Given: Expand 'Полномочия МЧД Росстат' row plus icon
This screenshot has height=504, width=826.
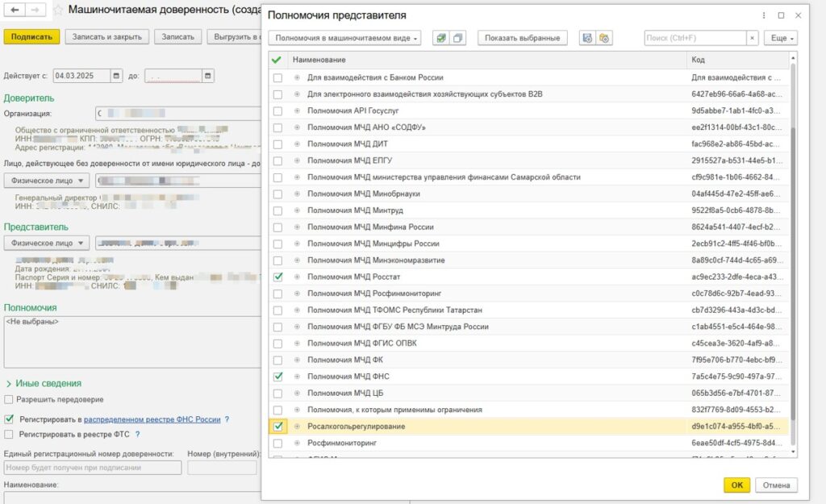Looking at the screenshot, I should (x=297, y=277).
